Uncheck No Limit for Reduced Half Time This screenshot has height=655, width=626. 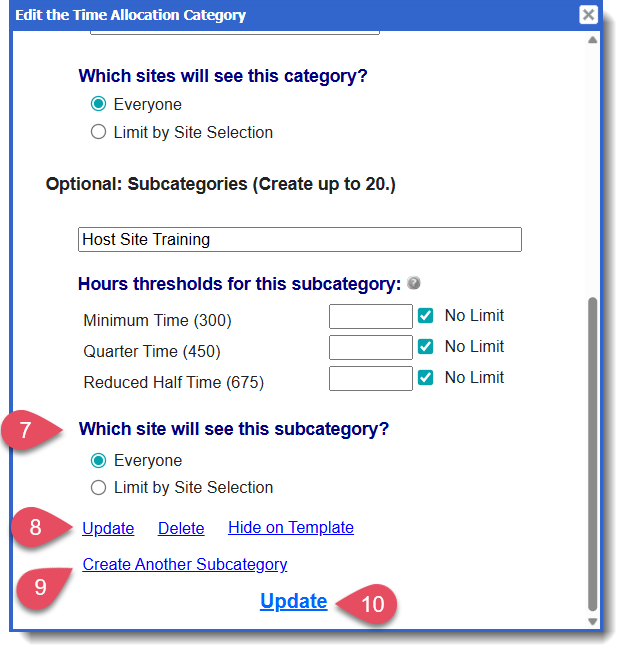426,378
